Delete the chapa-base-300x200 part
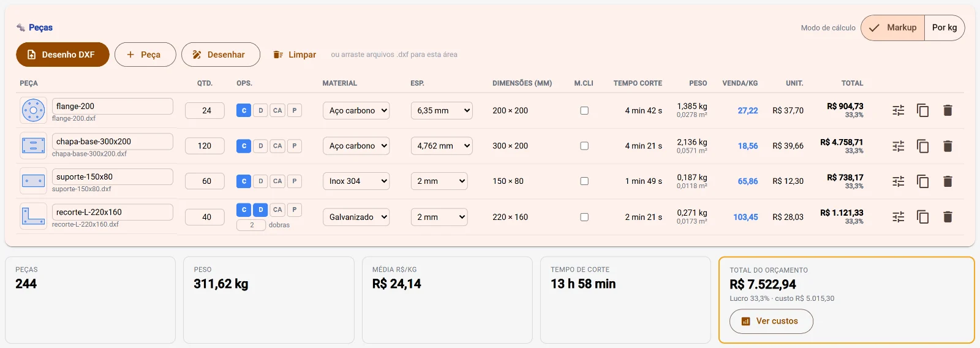 (948, 146)
